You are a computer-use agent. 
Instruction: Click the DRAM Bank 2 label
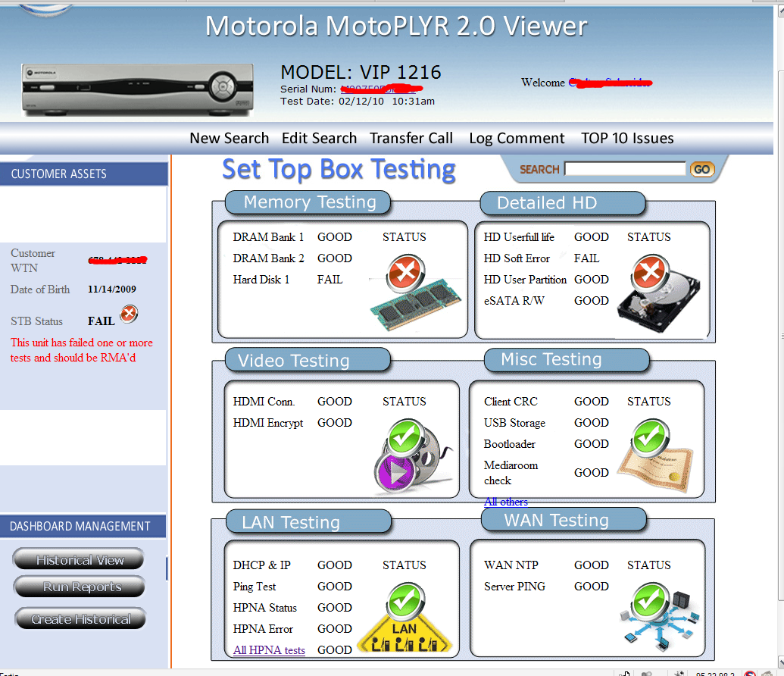268,258
